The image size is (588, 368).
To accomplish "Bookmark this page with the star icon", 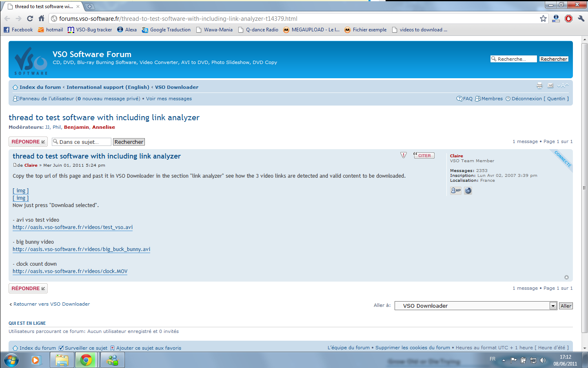I will point(543,18).
